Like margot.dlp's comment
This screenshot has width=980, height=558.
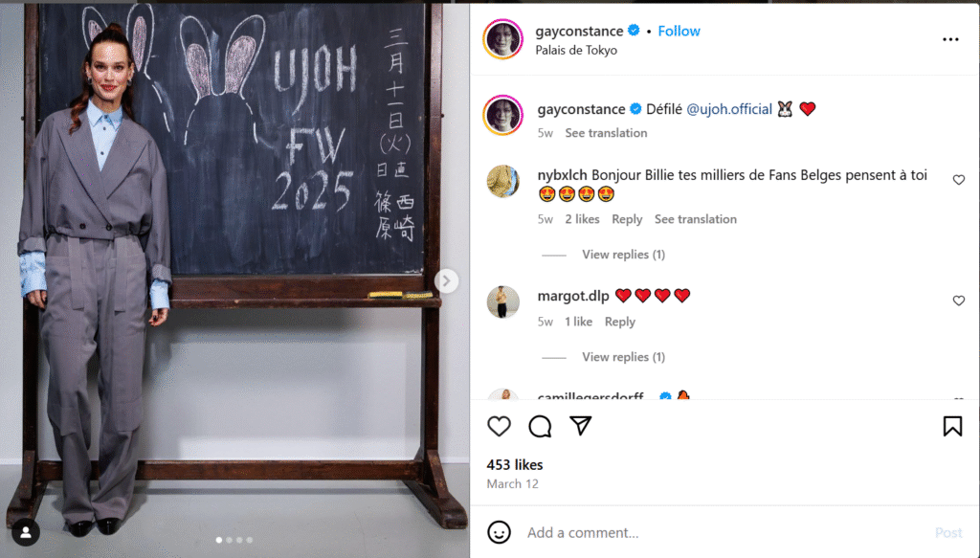click(959, 301)
